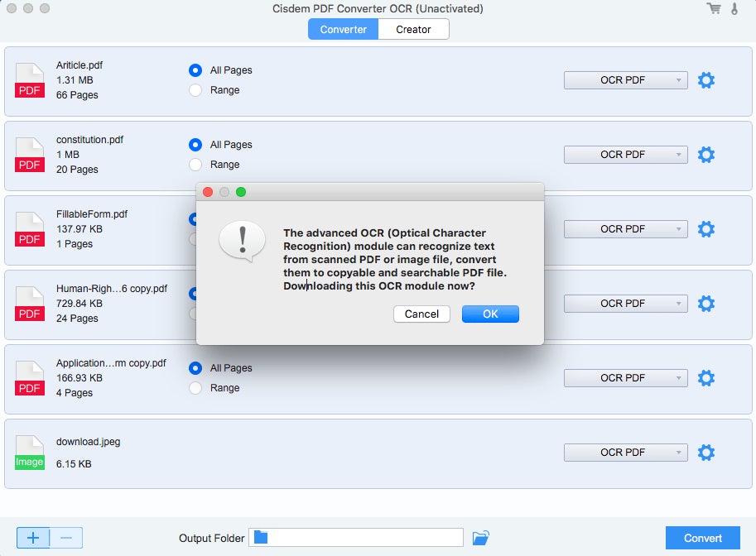Switch to the Creator tab
The image size is (756, 556).
click(x=413, y=30)
